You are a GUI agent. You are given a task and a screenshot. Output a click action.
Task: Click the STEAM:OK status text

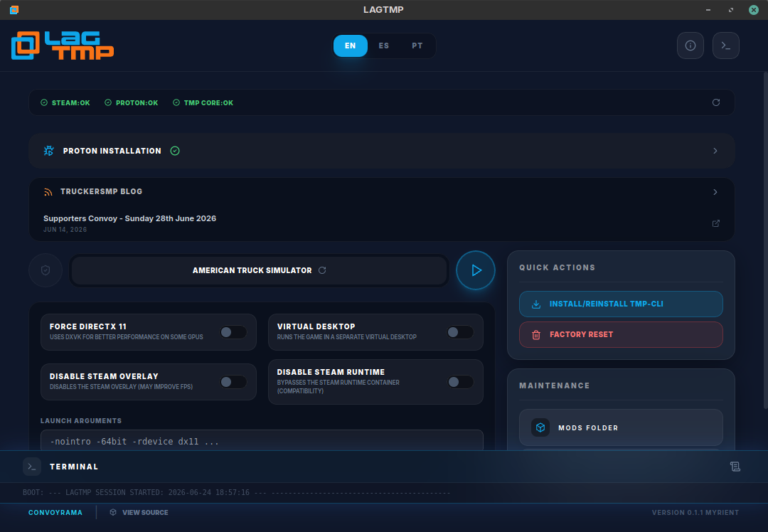tap(71, 103)
